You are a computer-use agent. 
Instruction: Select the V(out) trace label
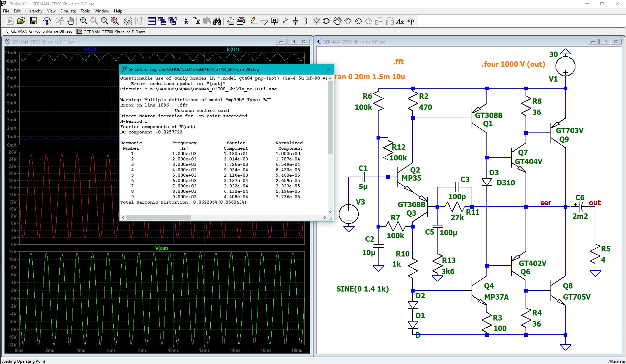tap(161, 248)
